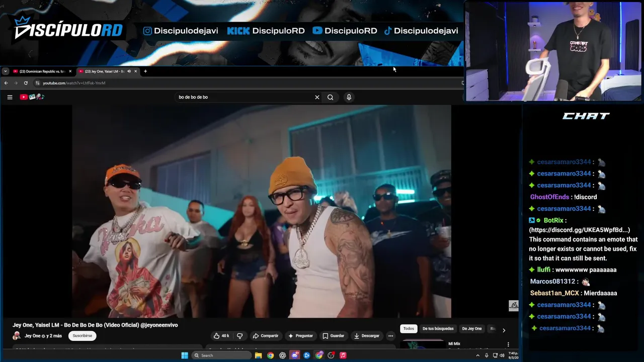Open the second Chrome profile taskbar icon

(318, 355)
